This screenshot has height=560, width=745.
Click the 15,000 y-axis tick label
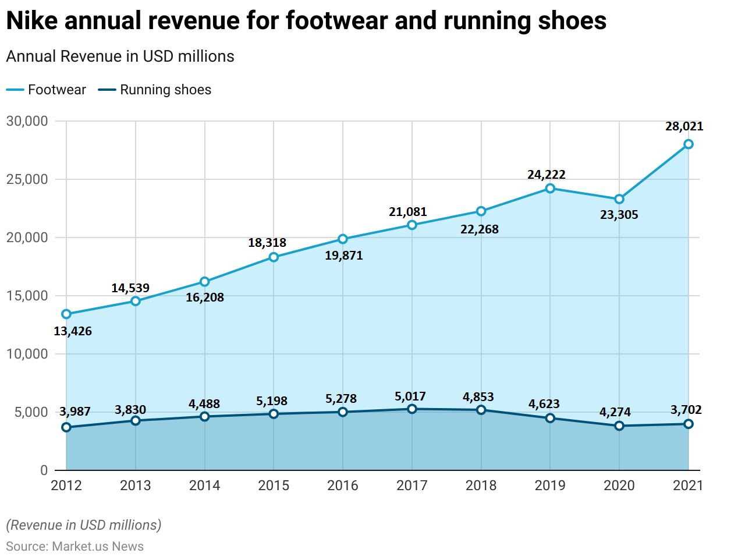[27, 296]
